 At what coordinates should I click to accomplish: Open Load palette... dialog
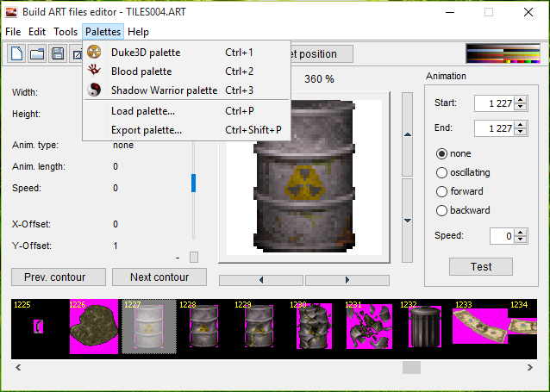[186, 111]
